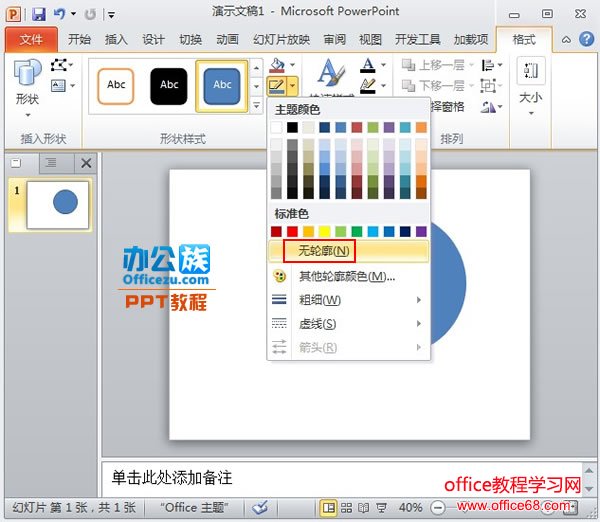Click the Text Outline pen icon
The width and height of the screenshot is (600, 522).
[367, 86]
